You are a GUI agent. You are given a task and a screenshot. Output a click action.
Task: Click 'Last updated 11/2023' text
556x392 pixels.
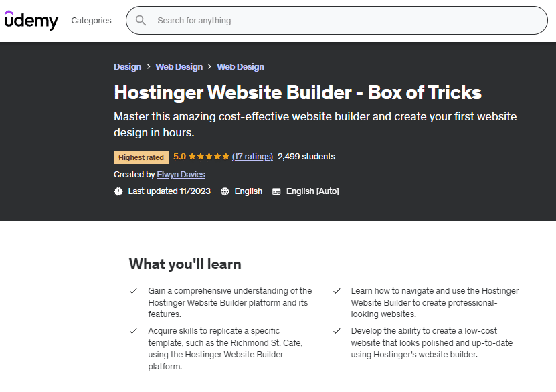coord(169,191)
